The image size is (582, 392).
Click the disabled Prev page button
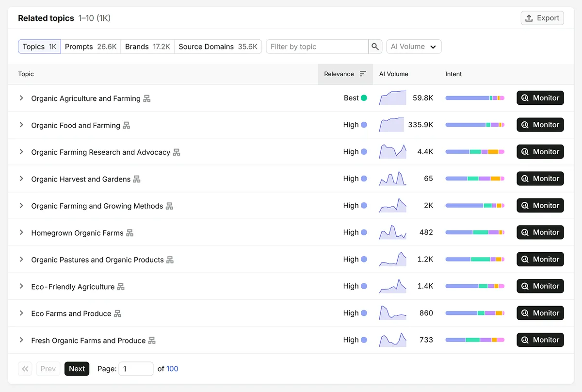click(48, 369)
